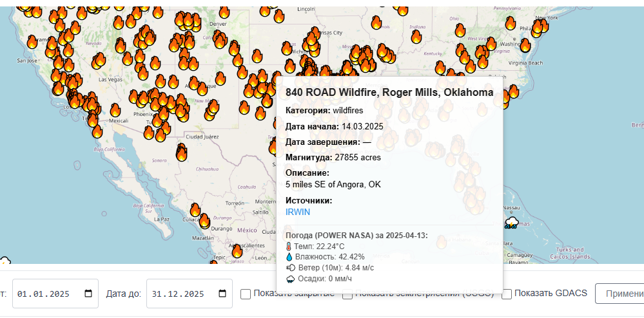Click the wildfire marker near Tepic
Viewport: 644px width, 318px height.
[237, 250]
